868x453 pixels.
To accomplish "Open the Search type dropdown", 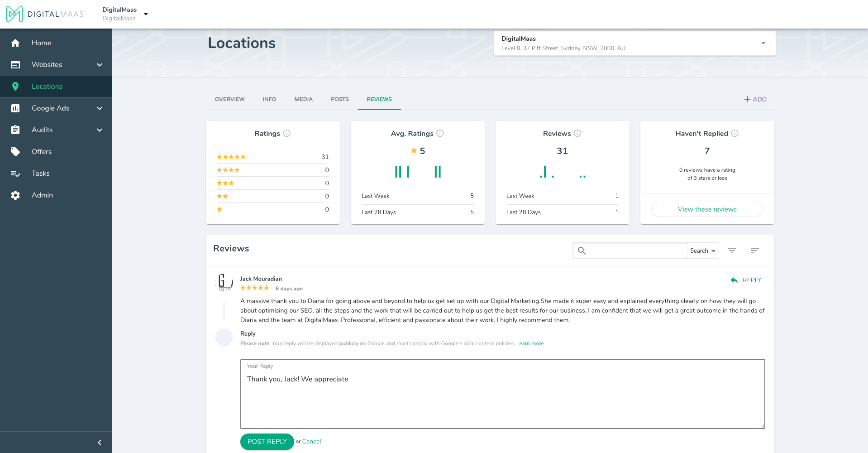I will pyautogui.click(x=703, y=251).
